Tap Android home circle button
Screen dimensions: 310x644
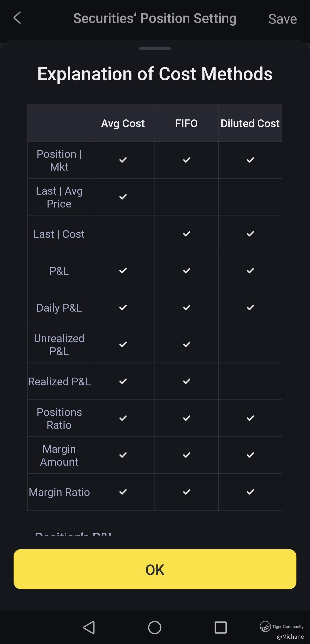pos(155,627)
